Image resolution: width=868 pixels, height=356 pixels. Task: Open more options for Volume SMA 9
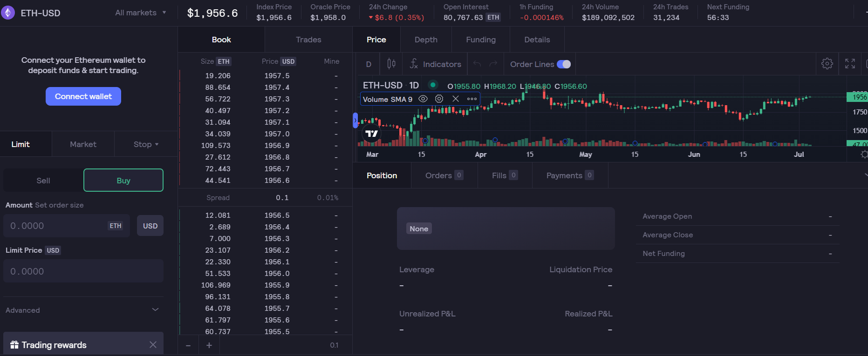pyautogui.click(x=472, y=99)
